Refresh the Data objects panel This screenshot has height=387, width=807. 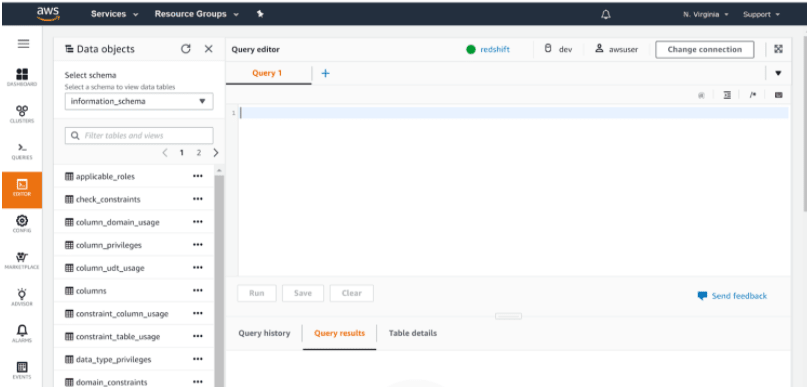click(x=186, y=49)
